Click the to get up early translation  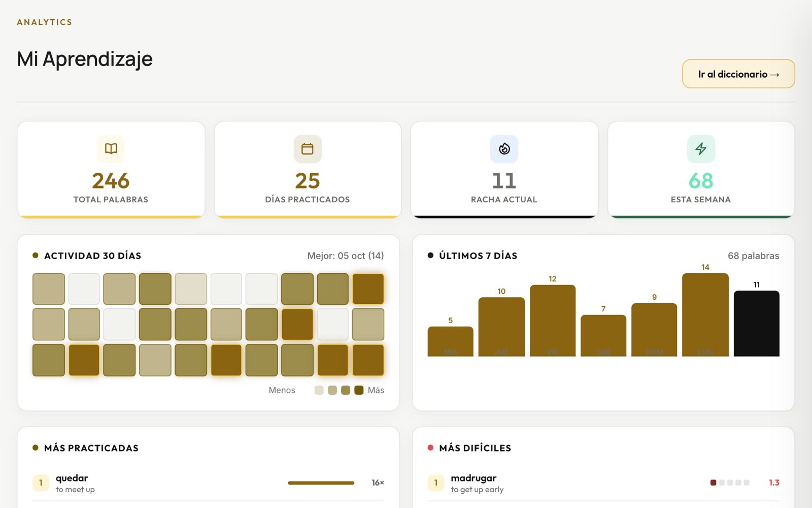[477, 490]
